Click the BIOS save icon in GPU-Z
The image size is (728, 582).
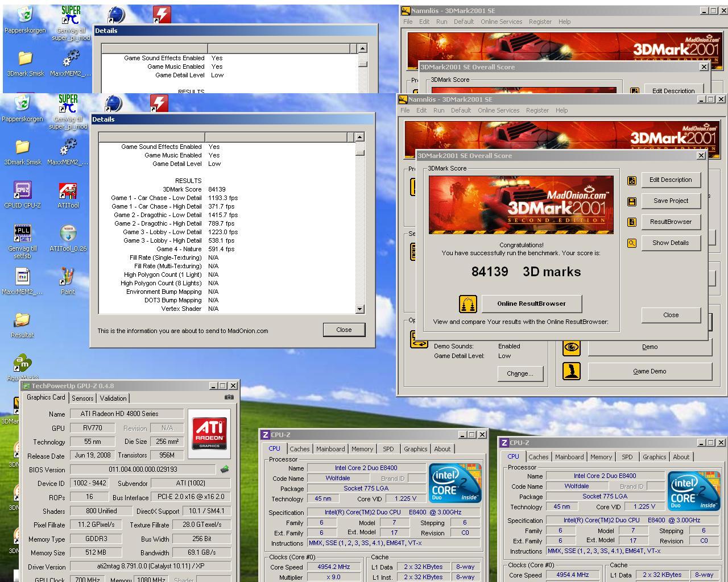click(x=225, y=469)
